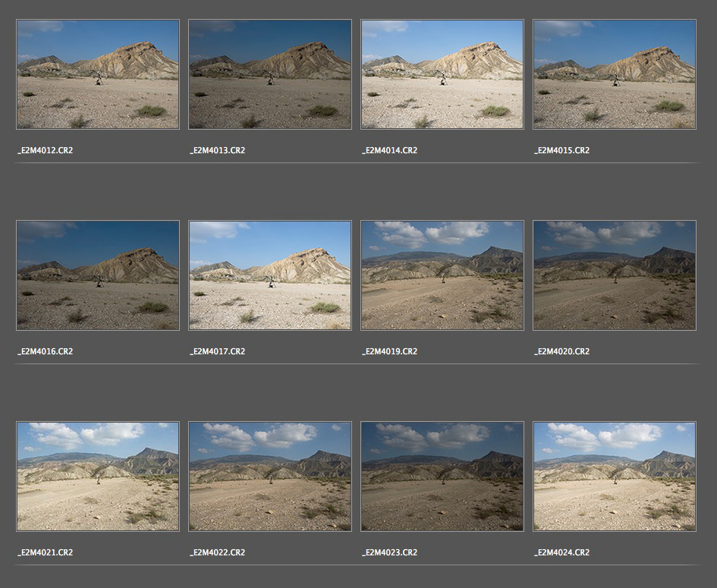717x588 pixels.
Task: Click the filename label _E2M4017.CR2
Action: pos(218,351)
